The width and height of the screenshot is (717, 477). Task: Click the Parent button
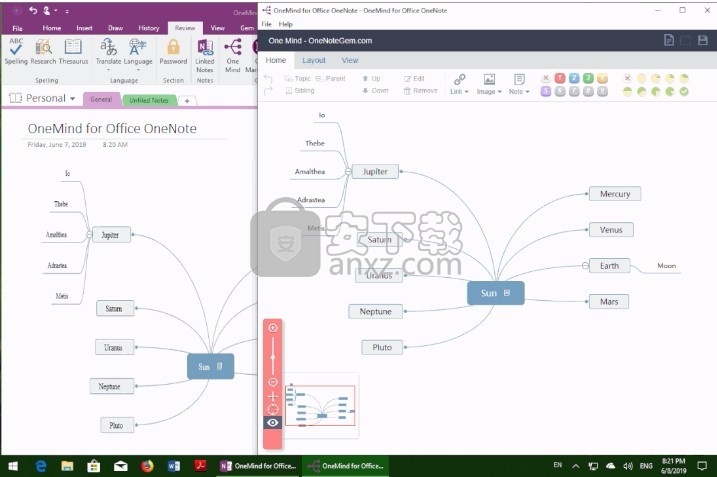(330, 79)
